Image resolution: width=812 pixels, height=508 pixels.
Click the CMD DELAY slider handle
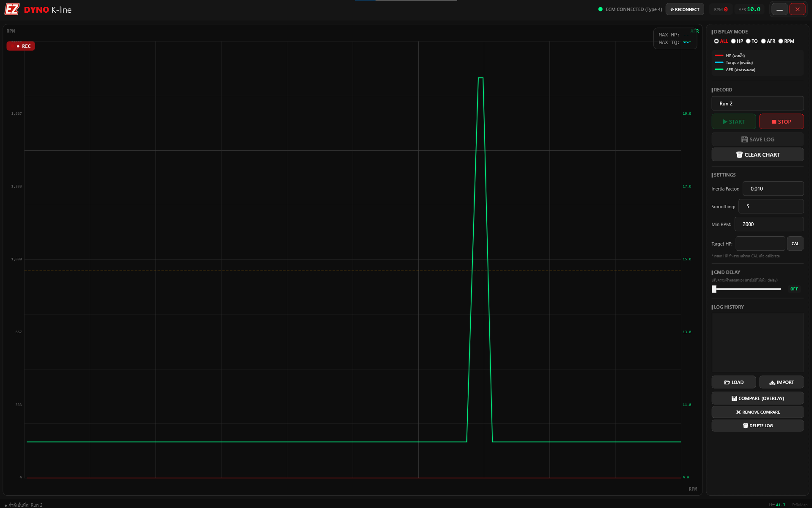715,289
